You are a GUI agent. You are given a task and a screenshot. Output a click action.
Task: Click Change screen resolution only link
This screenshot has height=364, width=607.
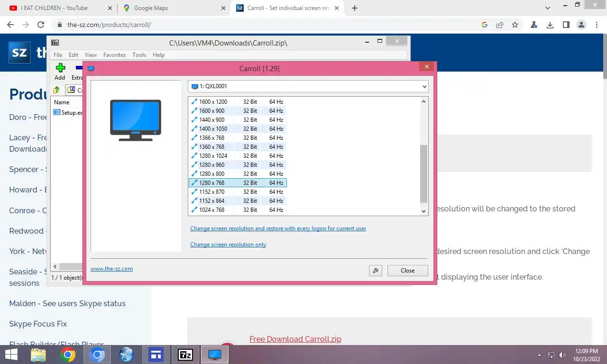pyautogui.click(x=228, y=245)
